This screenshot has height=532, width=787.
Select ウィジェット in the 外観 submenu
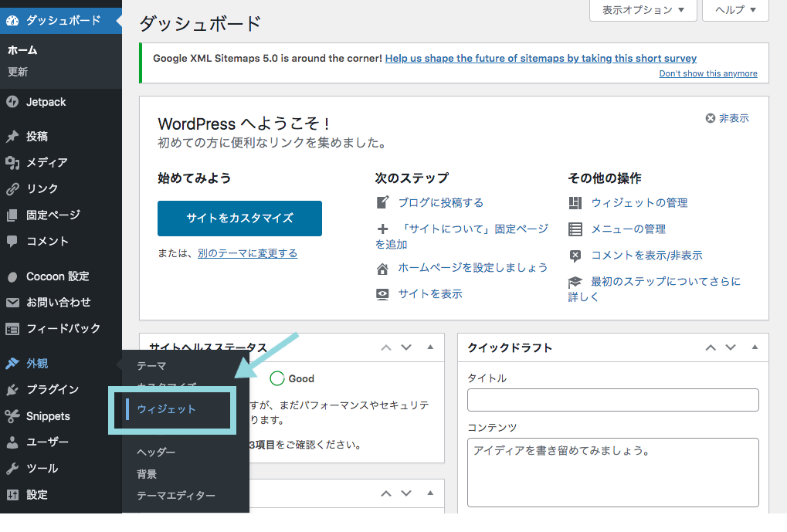pyautogui.click(x=166, y=409)
